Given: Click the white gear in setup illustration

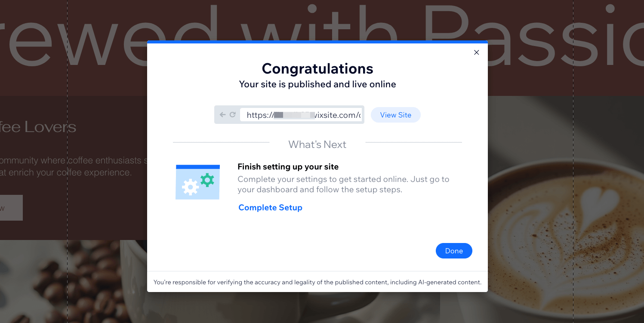Looking at the screenshot, I should (190, 187).
